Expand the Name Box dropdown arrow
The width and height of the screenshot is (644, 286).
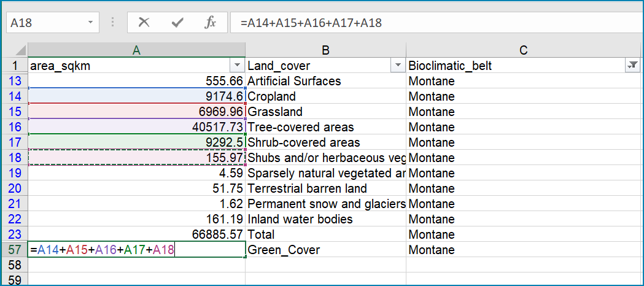tap(90, 23)
